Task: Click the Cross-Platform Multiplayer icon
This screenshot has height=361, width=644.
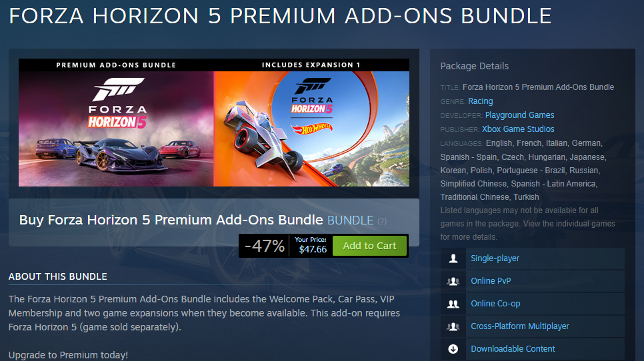Action: point(453,326)
